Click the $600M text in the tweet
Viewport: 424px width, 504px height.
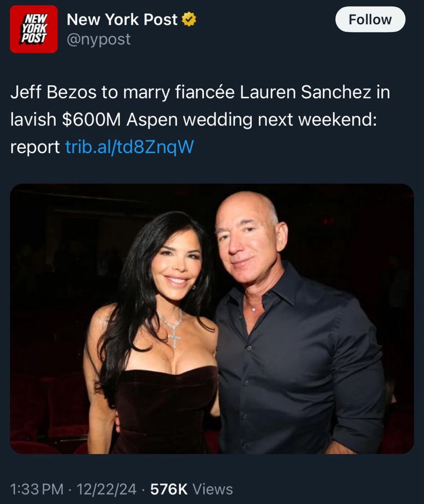(91, 119)
